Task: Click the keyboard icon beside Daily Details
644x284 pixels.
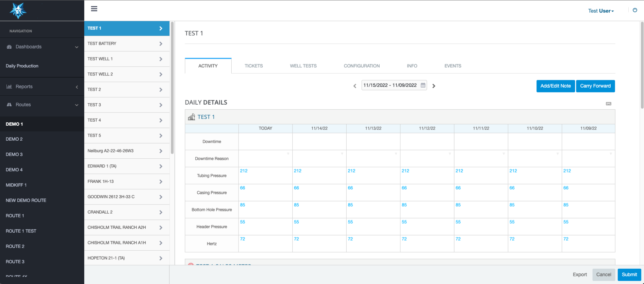Action: (x=609, y=104)
